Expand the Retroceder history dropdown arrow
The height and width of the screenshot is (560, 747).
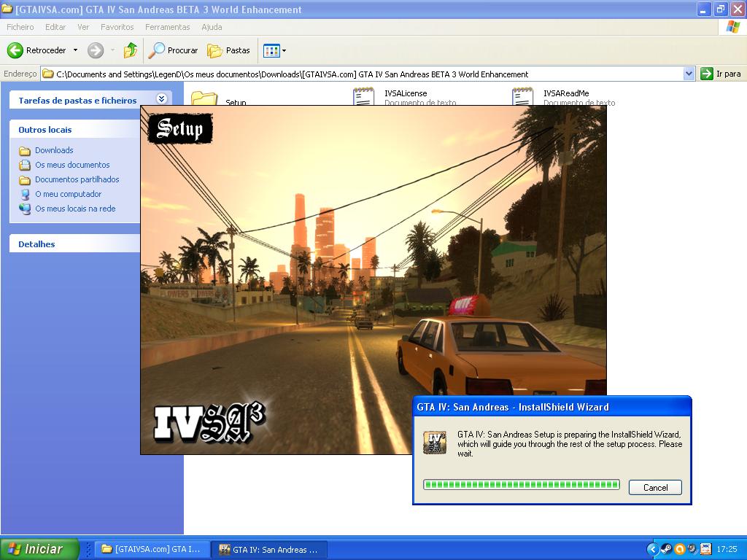coord(75,50)
